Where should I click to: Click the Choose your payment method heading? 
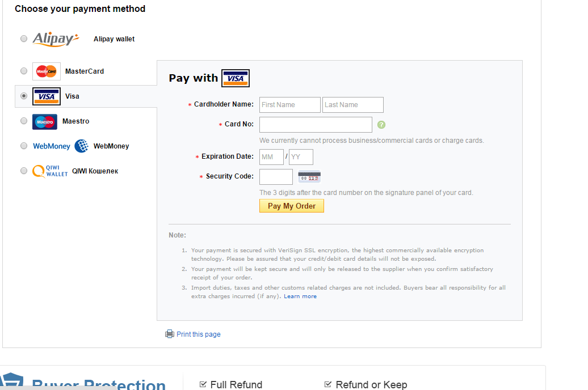(x=80, y=9)
